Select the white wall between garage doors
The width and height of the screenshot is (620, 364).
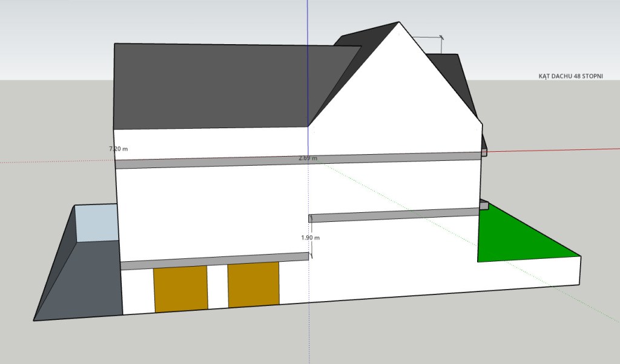tap(217, 285)
